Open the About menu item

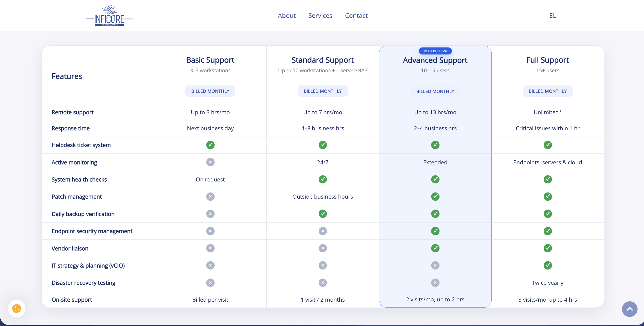[286, 16]
